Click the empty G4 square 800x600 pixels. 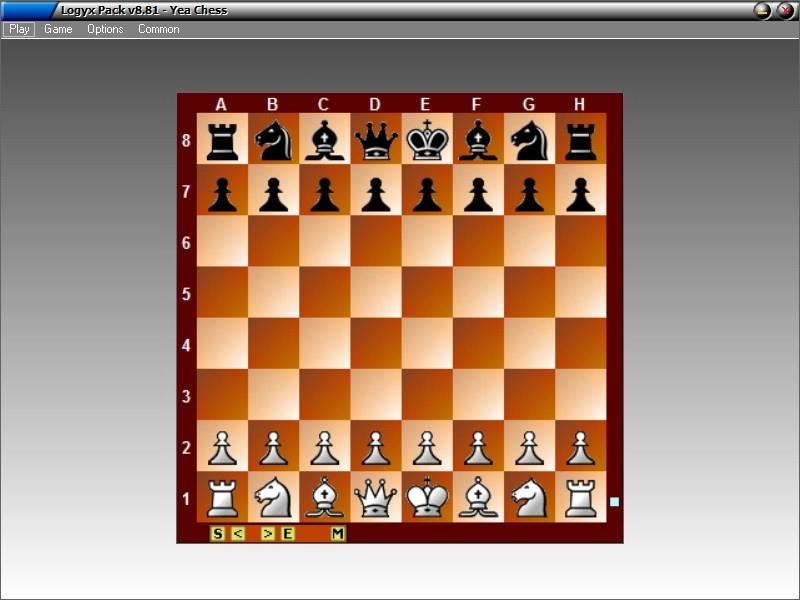tap(530, 343)
